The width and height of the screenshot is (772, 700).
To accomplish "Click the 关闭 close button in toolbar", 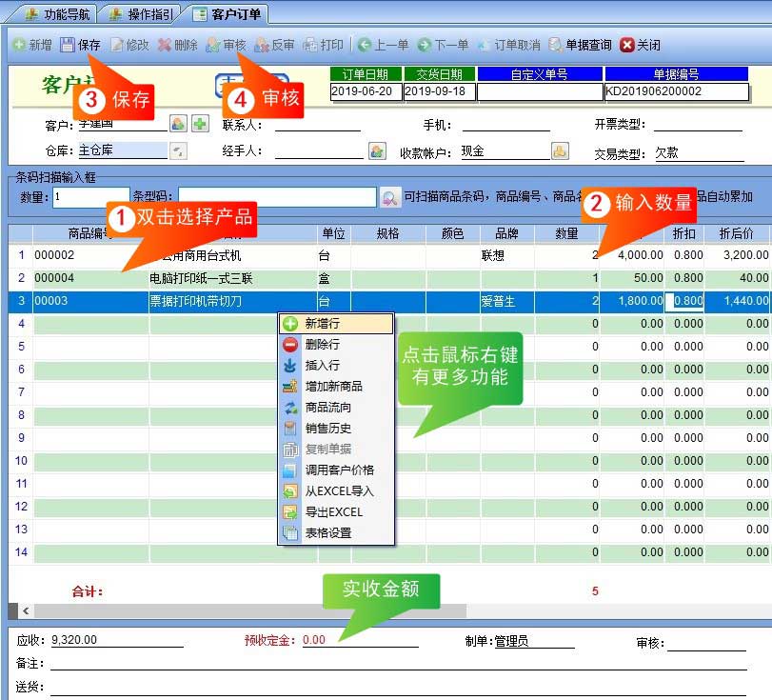I will [640, 45].
